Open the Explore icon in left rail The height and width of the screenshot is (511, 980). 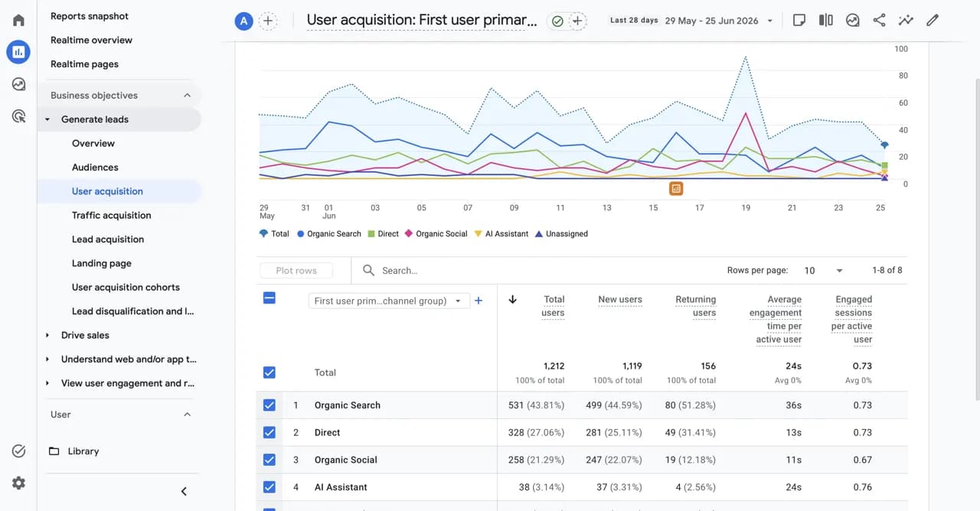[x=18, y=84]
